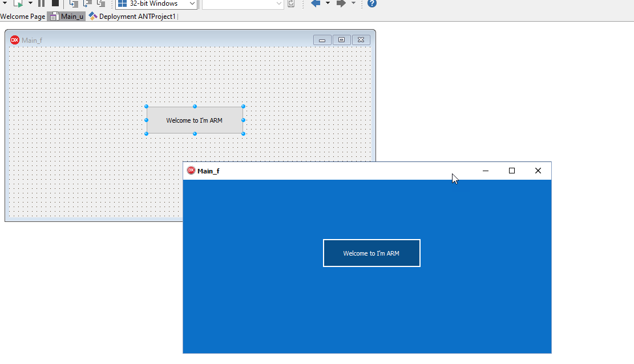Click the Run Until Return icon
The image size is (634, 364).
pos(101,3)
